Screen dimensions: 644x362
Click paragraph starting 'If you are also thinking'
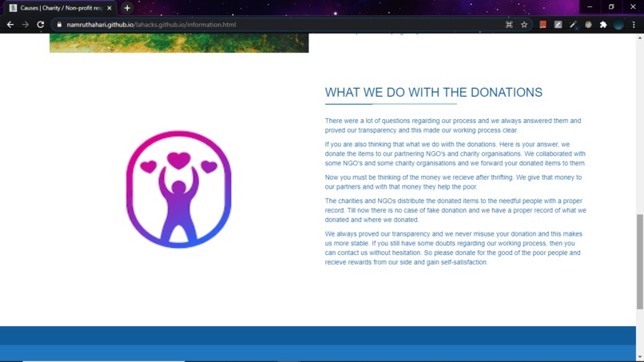(455, 153)
